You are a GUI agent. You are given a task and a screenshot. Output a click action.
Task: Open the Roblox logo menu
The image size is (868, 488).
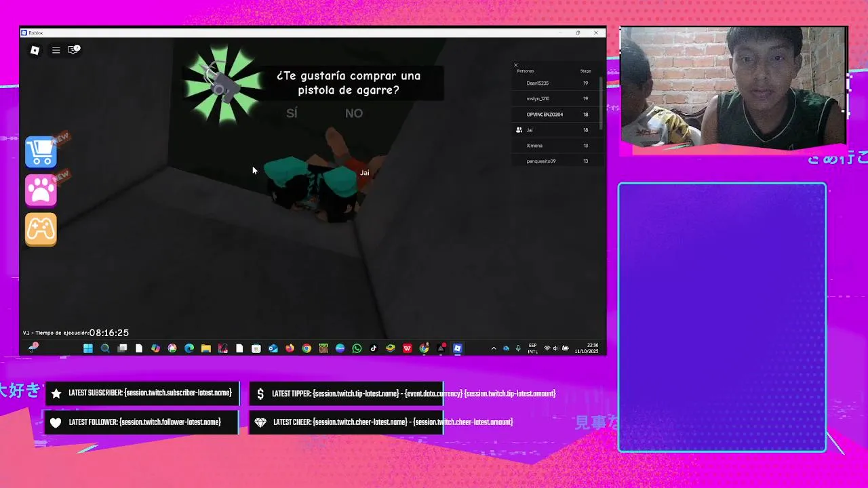(35, 50)
